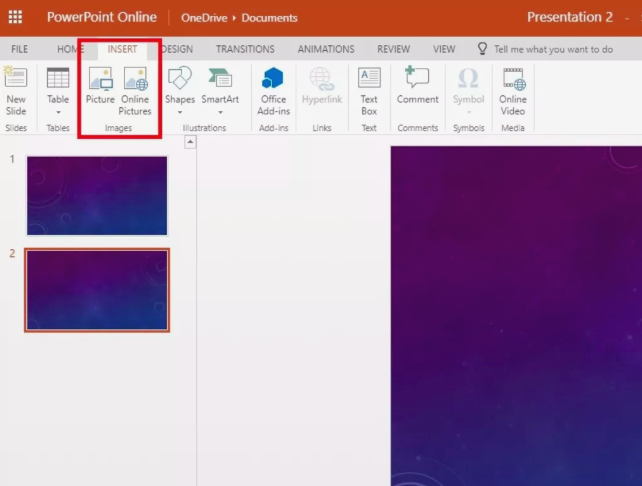The height and width of the screenshot is (486, 642).
Task: Click the Presentation 2 file name
Action: [570, 17]
